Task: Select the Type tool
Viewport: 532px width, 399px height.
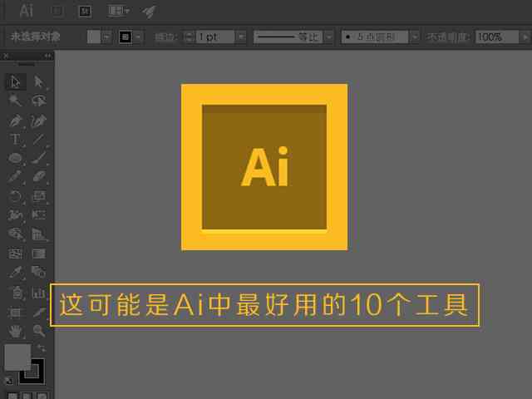Action: coord(15,140)
